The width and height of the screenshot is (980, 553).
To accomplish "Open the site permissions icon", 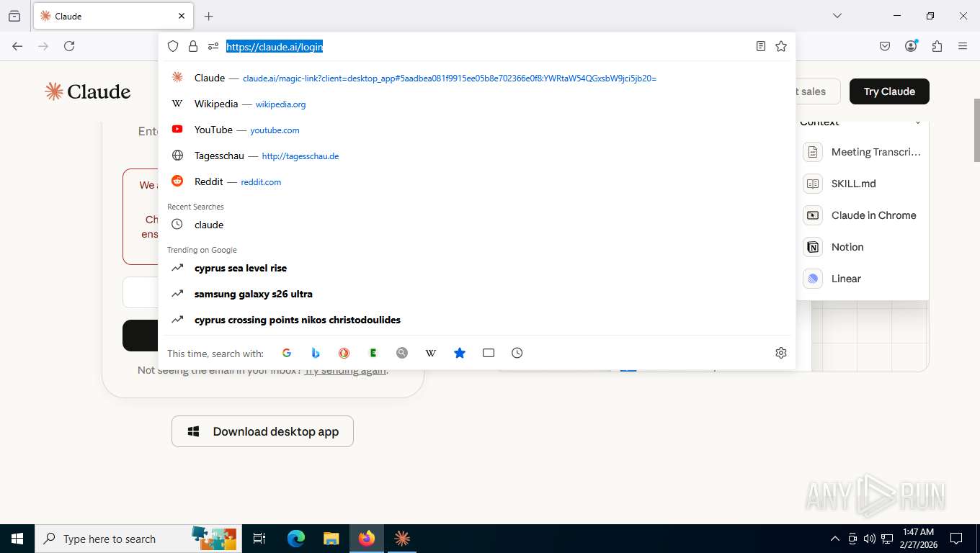I will pos(213,46).
